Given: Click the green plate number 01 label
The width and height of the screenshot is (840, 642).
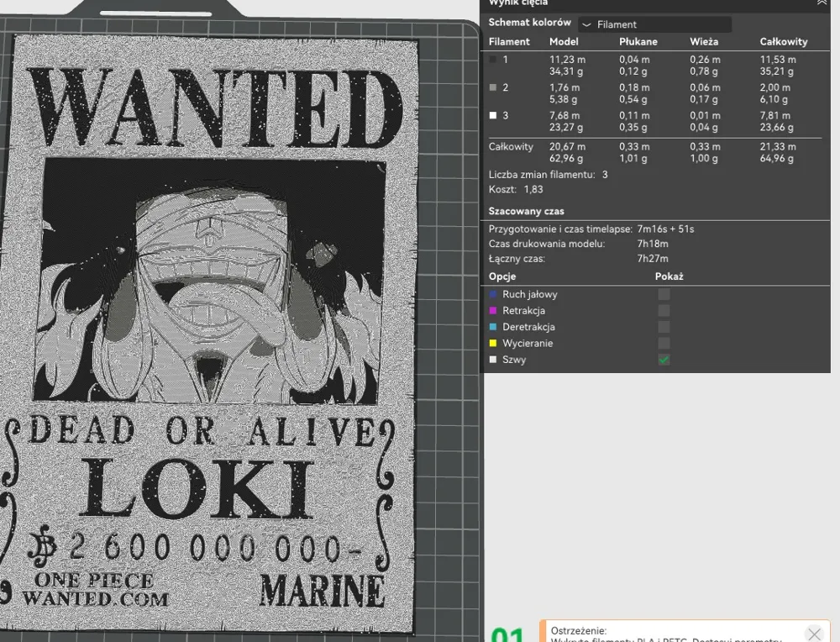Looking at the screenshot, I should [507, 635].
